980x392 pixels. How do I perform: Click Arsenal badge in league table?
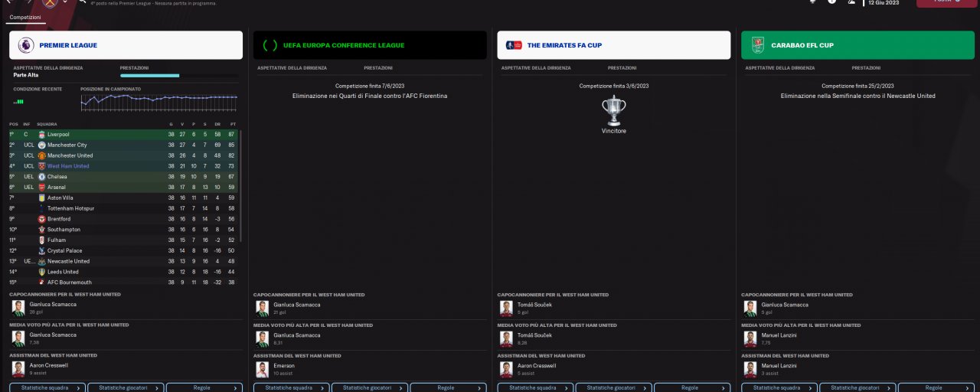[41, 188]
